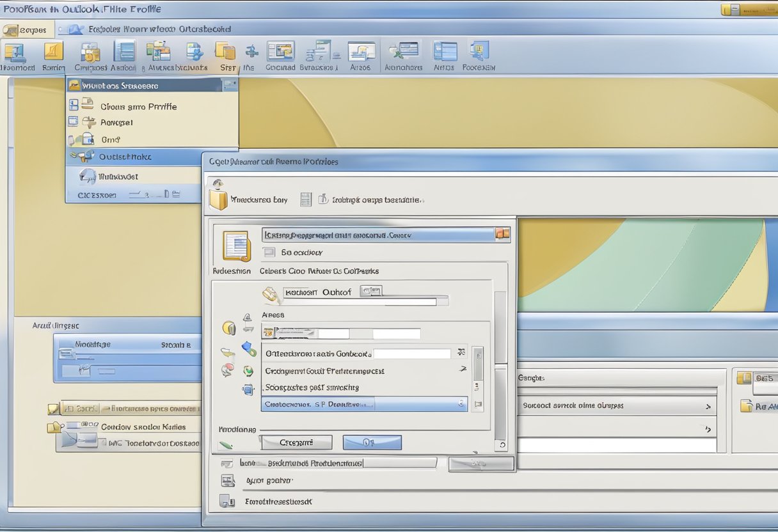Toggle the checkbox under the highlighted title bar

pos(269,251)
